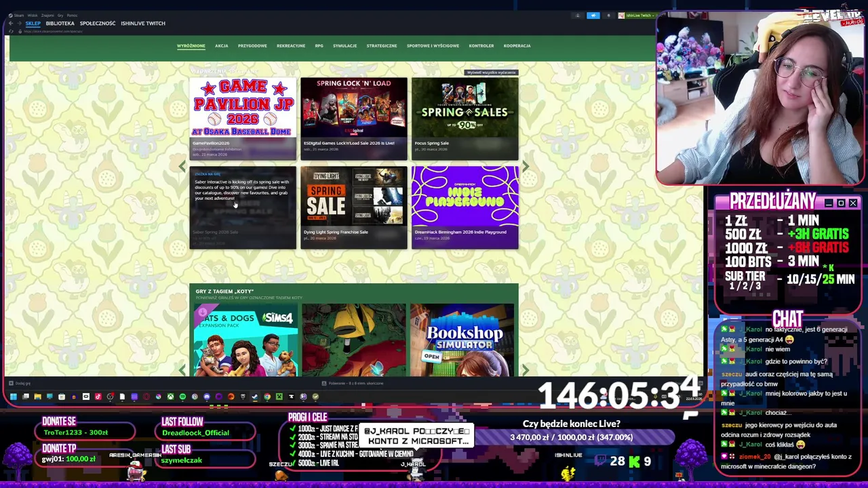The height and width of the screenshot is (488, 868).
Task: Show next events in the events carousel
Action: pyautogui.click(x=526, y=166)
